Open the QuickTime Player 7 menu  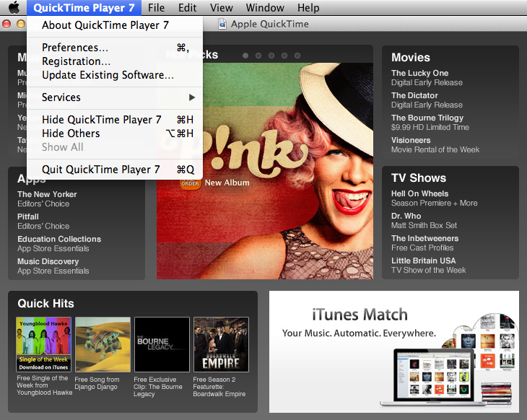coord(84,8)
